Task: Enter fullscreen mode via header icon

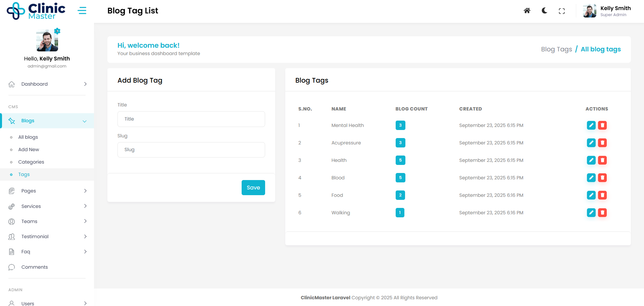Action: [561, 11]
